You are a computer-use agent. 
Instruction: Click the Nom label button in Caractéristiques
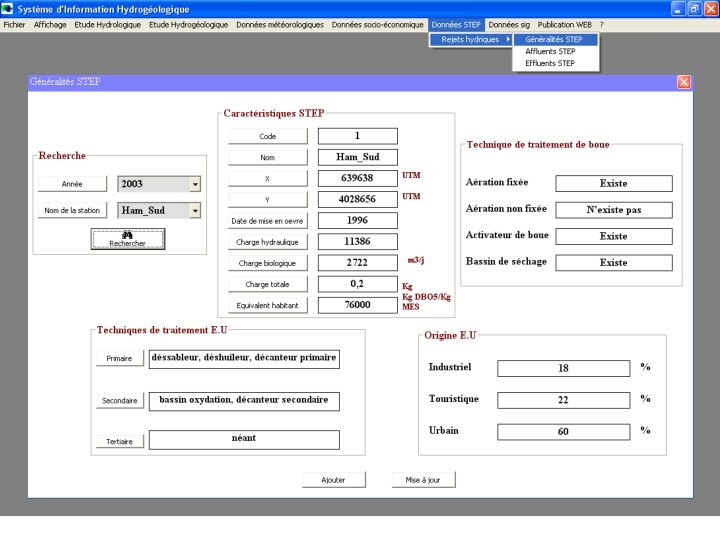(x=268, y=158)
